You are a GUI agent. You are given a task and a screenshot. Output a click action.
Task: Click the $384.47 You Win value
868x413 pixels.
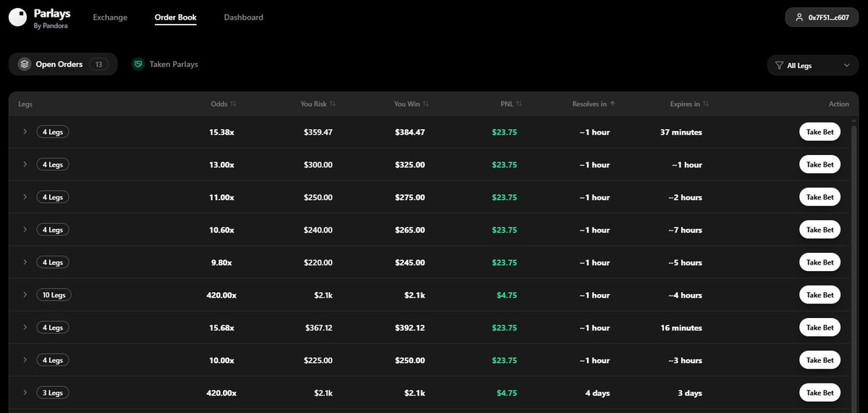[410, 132]
